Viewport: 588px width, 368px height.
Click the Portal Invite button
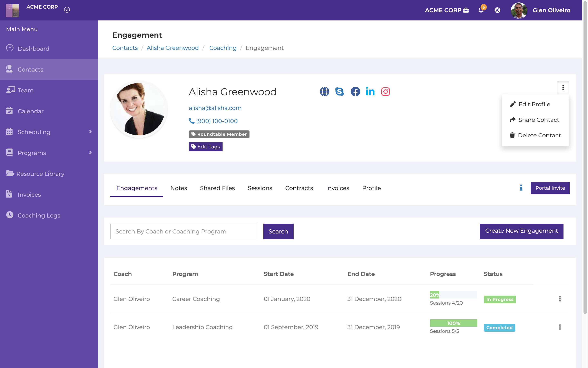click(x=550, y=188)
